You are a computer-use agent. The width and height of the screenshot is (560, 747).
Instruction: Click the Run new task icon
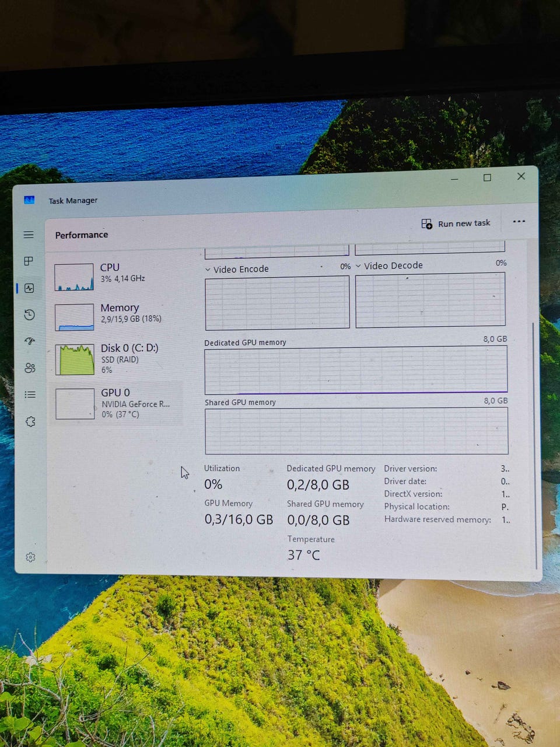[x=427, y=224]
